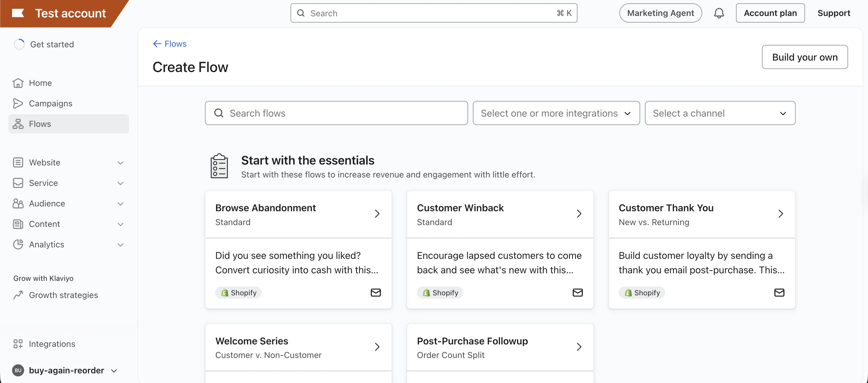Open the buy-again-reorder account switcher
This screenshot has width=868, height=383.
pos(65,371)
